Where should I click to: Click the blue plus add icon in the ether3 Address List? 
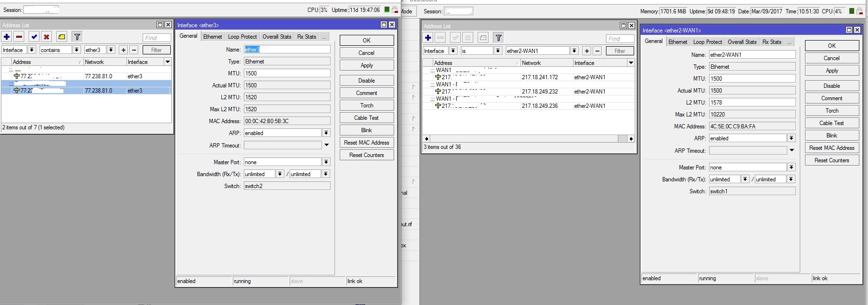7,37
